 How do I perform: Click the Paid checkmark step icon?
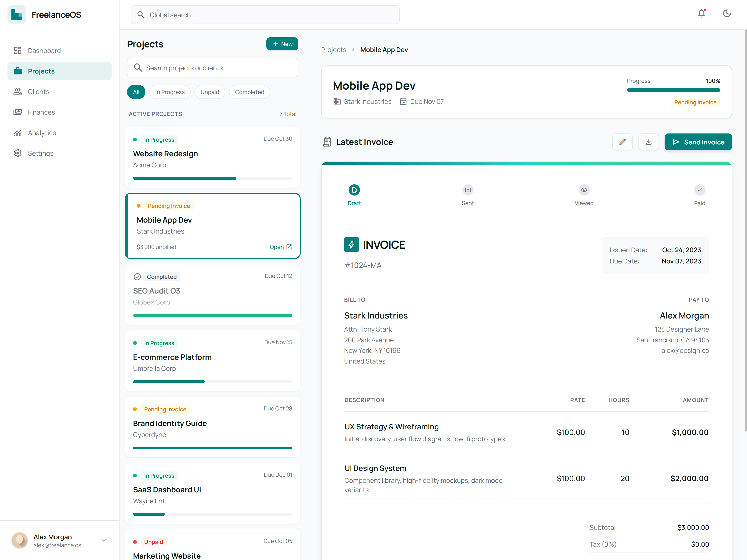pyautogui.click(x=699, y=190)
